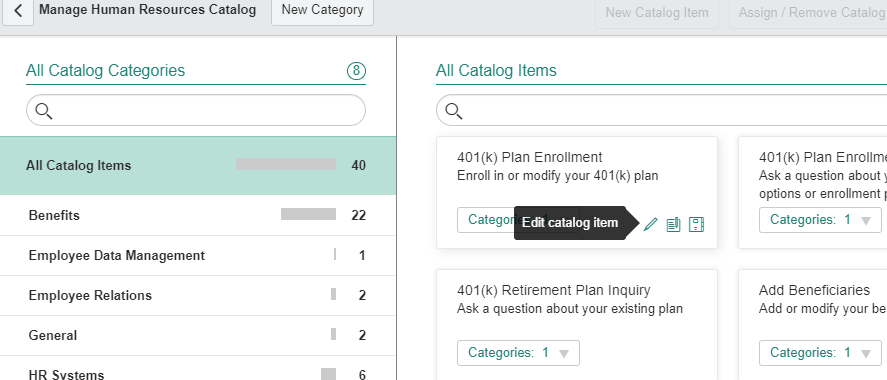
Task: Click the All Catalog Items heading above the cards
Action: click(x=496, y=71)
